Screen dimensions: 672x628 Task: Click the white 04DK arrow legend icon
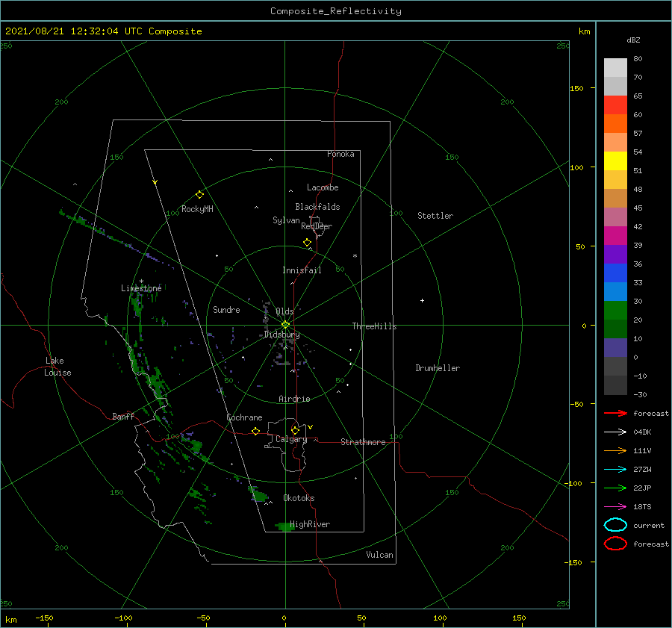[x=615, y=432]
